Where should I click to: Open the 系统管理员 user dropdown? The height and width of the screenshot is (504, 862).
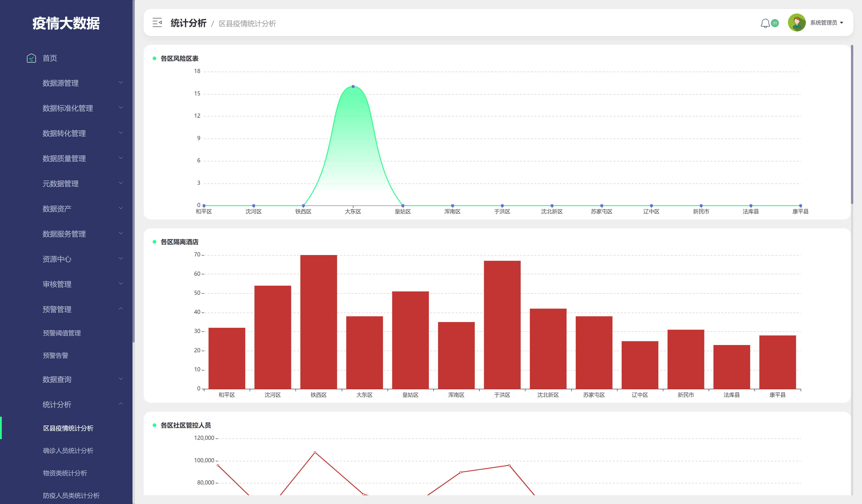[827, 23]
